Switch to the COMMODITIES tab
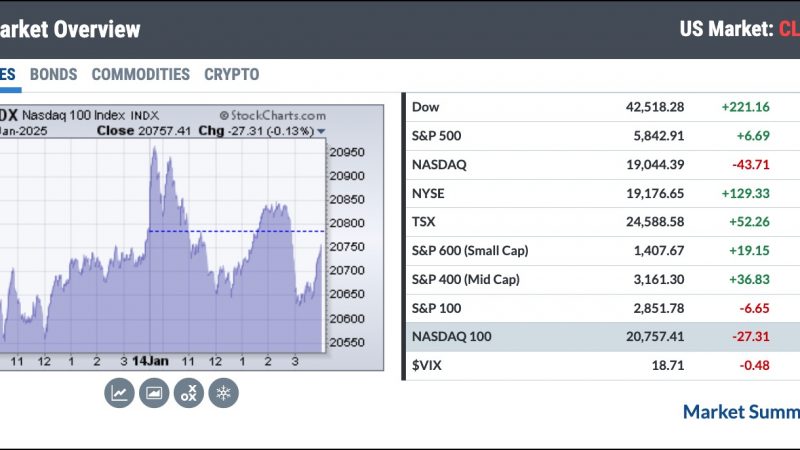The image size is (800, 450). click(x=141, y=74)
